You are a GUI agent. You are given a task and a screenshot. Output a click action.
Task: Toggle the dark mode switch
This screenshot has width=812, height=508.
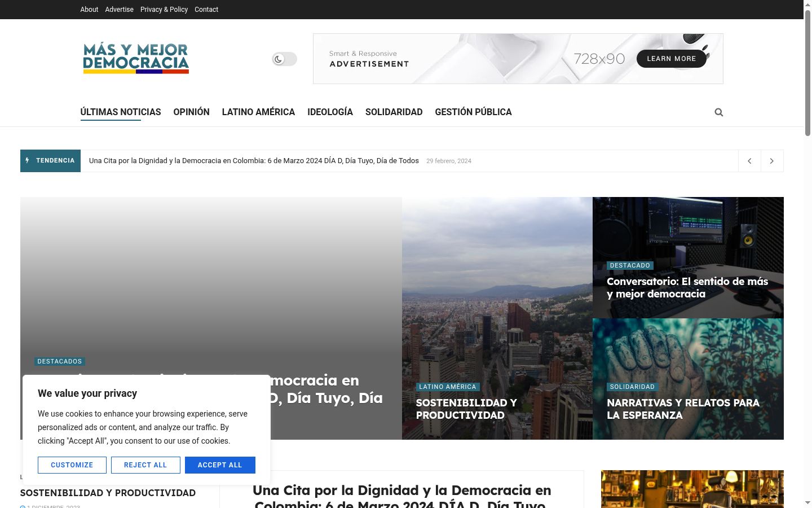pos(284,59)
